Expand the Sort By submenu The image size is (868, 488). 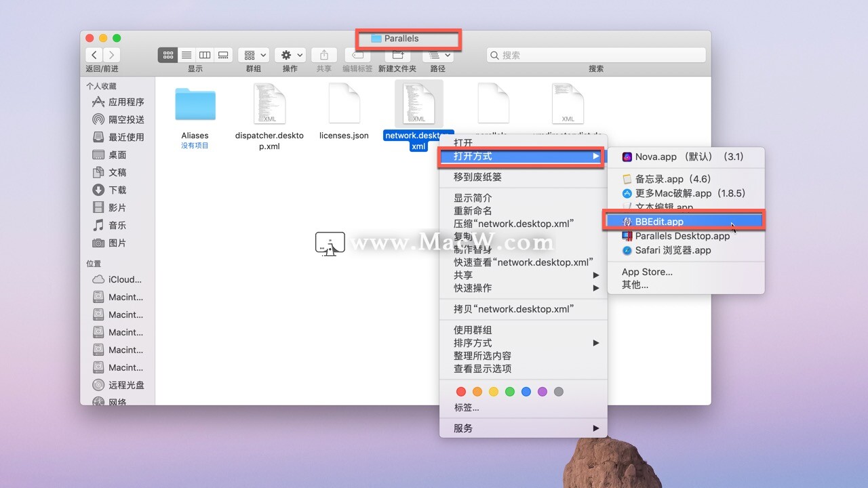point(524,343)
